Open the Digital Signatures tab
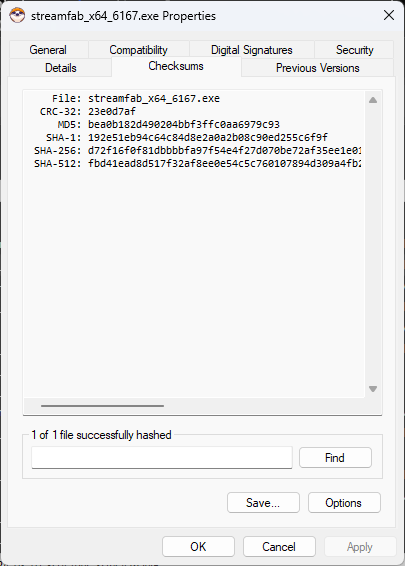Viewport: 405px width, 566px height. point(252,50)
